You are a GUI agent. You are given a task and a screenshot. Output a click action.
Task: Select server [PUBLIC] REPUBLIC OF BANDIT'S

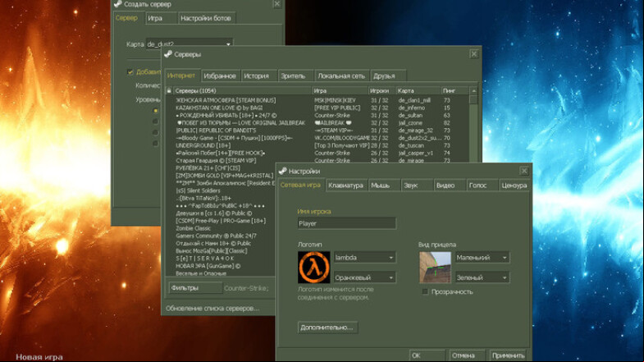[216, 131]
